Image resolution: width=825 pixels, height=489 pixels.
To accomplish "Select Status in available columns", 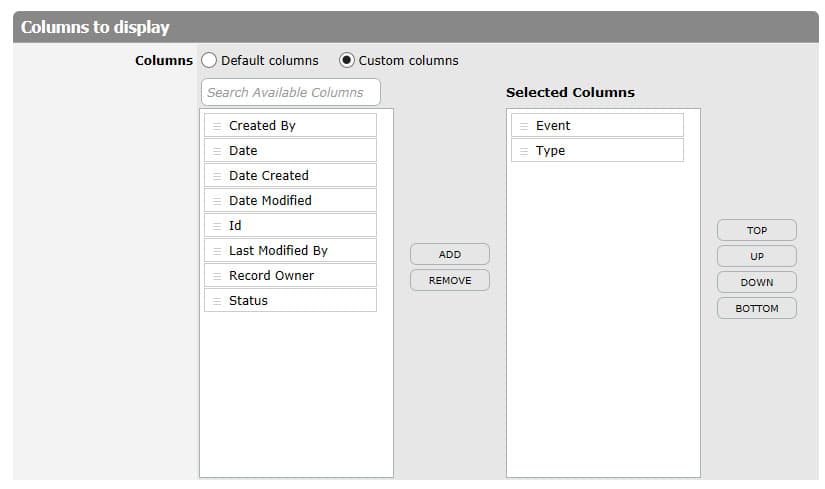I will pyautogui.click(x=290, y=301).
